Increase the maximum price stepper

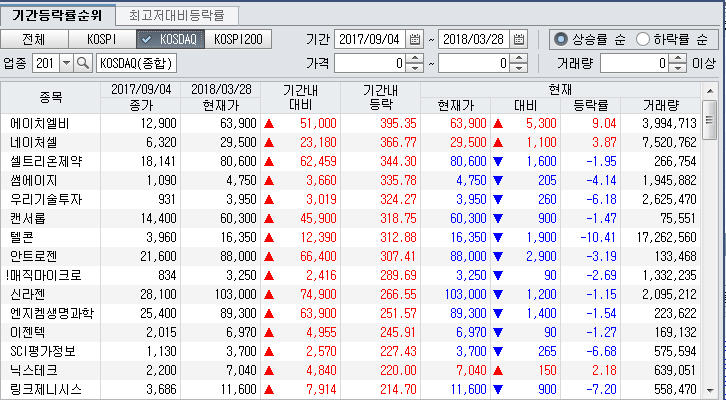520,59
